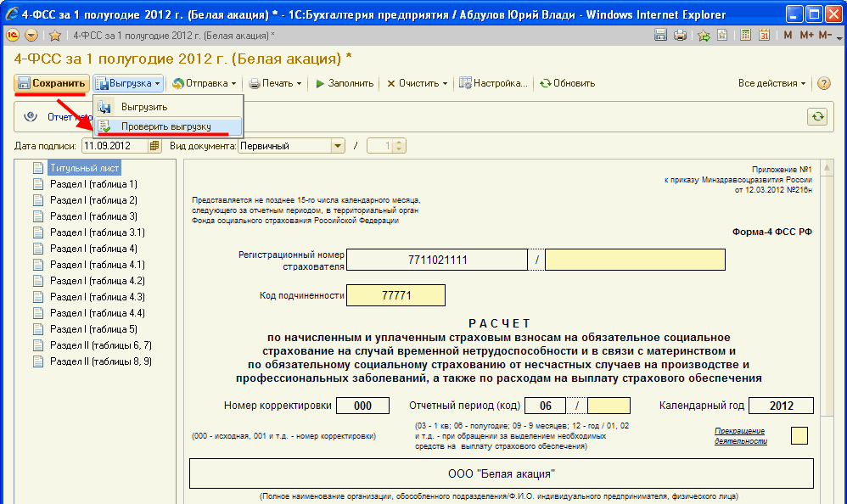
Task: Click the M- memory subtract button
Action: [825, 36]
